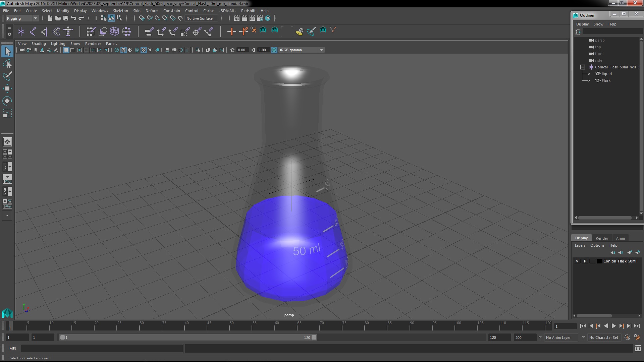Select the arrow Select Tool in toolbox

[x=7, y=51]
